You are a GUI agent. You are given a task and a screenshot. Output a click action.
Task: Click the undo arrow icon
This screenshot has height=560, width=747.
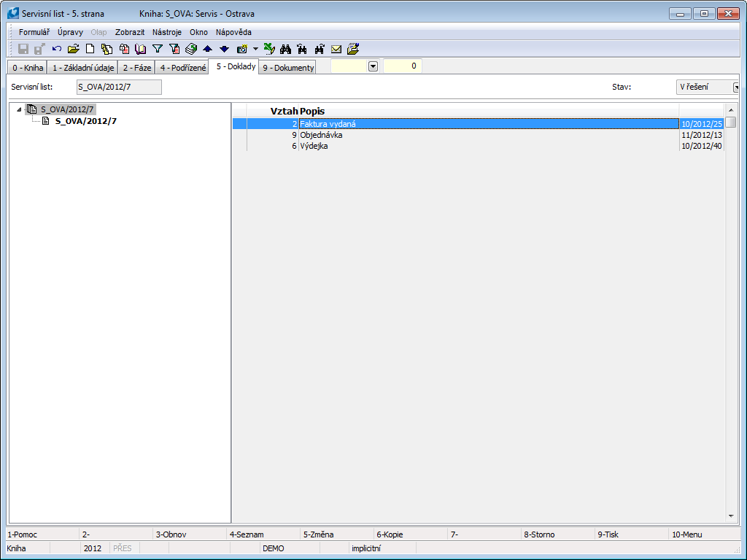click(x=57, y=49)
